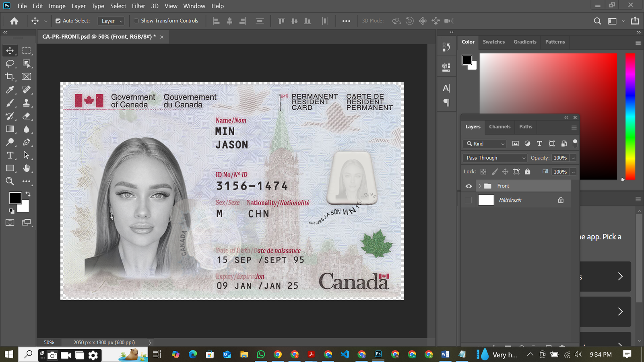Open the Kind filter dropdown

485,144
